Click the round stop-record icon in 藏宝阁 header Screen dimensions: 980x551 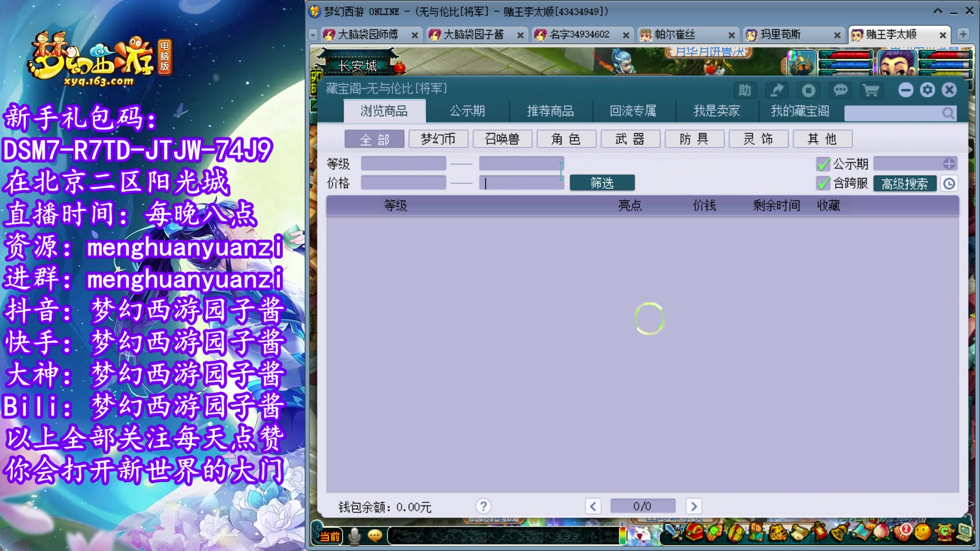pos(808,90)
